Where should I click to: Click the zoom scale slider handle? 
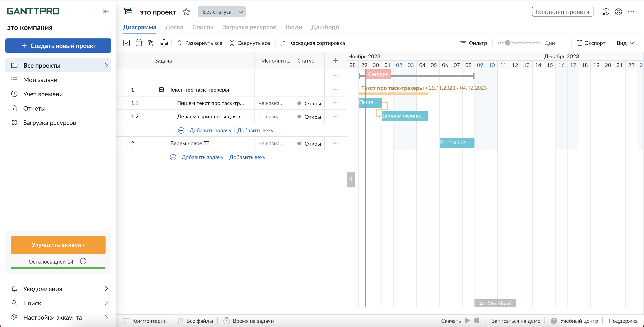point(508,43)
